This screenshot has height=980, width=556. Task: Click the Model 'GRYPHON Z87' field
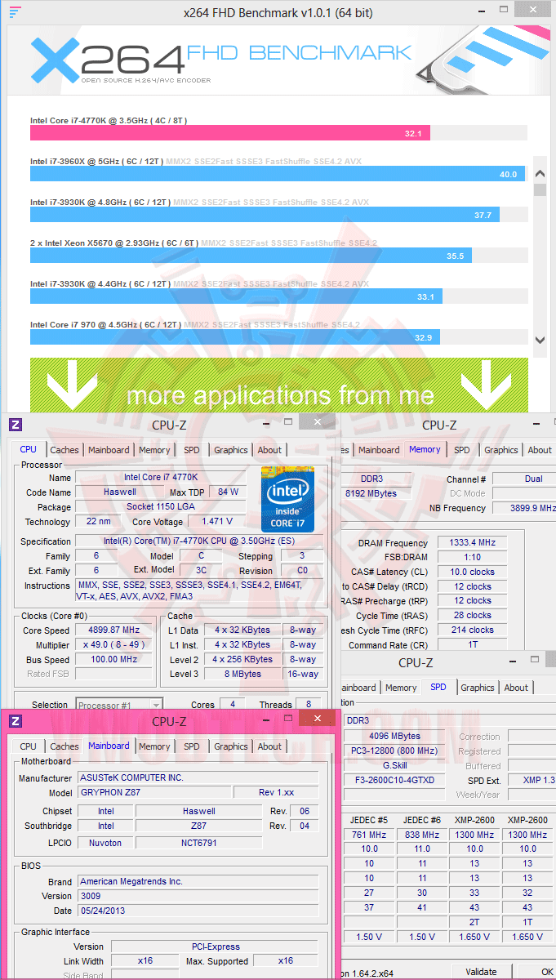pyautogui.click(x=153, y=792)
